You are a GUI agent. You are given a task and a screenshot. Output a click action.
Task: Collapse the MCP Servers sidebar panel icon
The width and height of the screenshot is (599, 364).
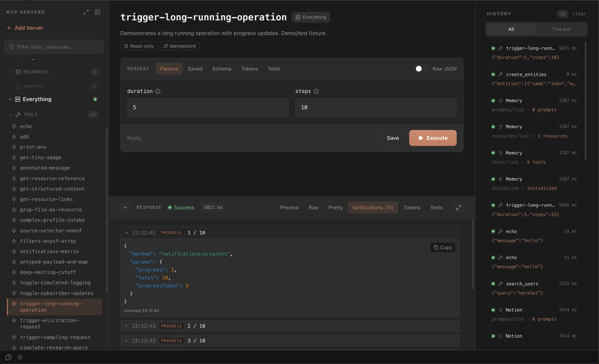click(x=97, y=12)
